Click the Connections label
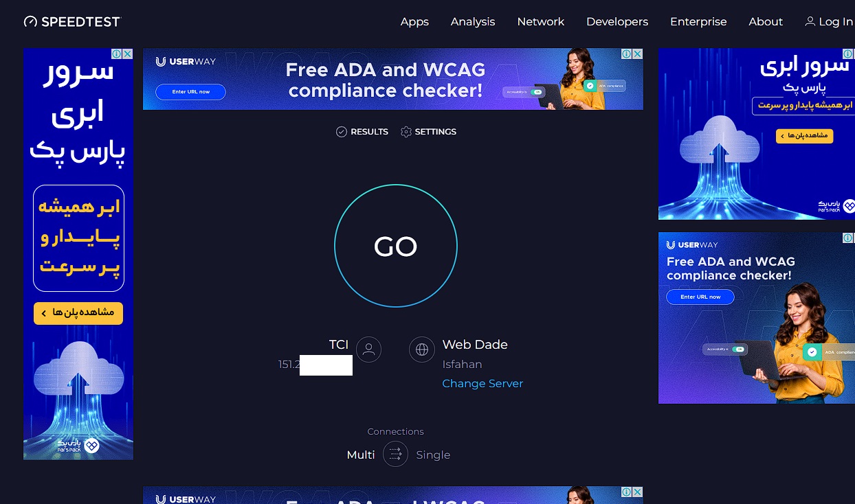The height and width of the screenshot is (504, 855). coord(395,431)
